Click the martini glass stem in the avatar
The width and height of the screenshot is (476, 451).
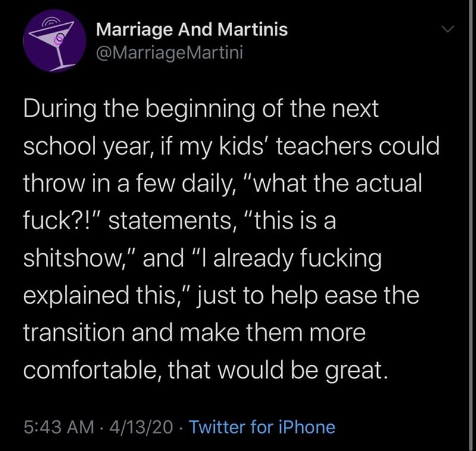[61, 55]
